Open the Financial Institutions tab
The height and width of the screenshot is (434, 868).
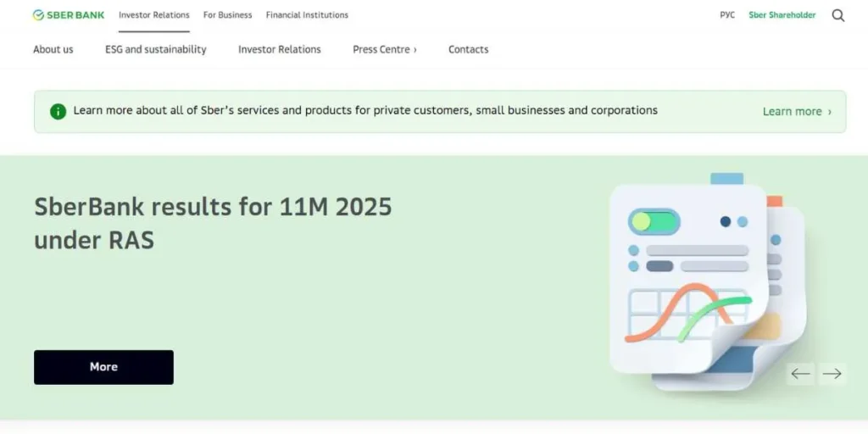[x=307, y=15]
